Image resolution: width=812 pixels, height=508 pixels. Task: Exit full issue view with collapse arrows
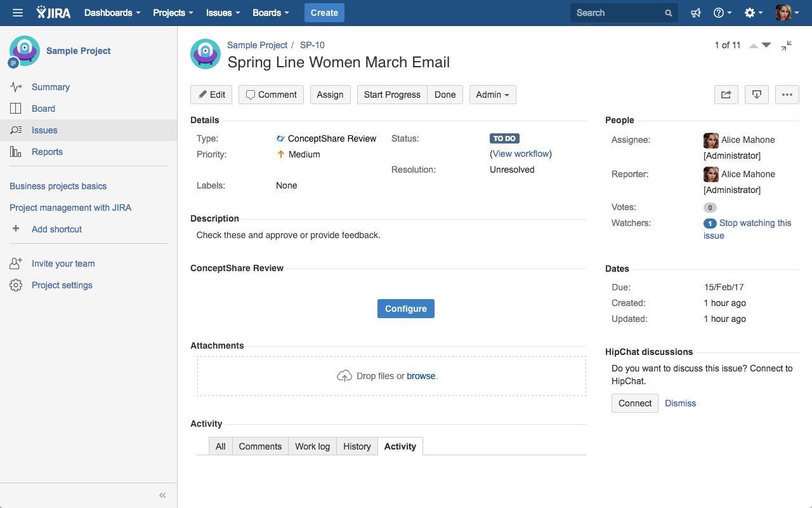click(787, 46)
